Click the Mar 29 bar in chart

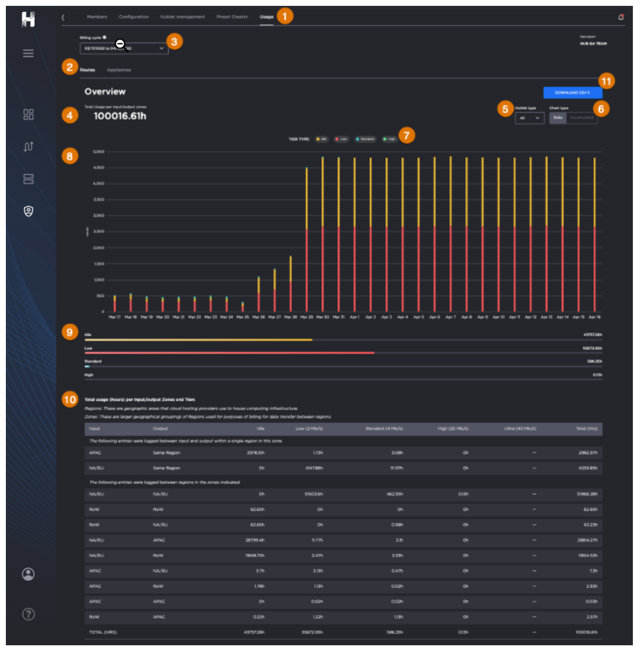[306, 241]
